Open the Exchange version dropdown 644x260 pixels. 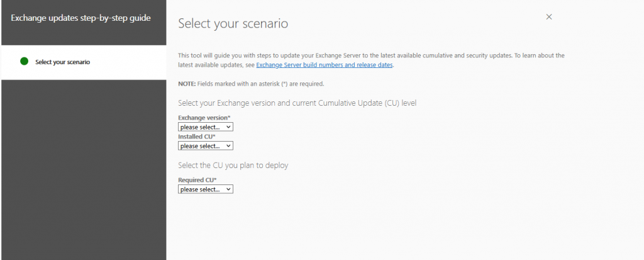point(206,127)
